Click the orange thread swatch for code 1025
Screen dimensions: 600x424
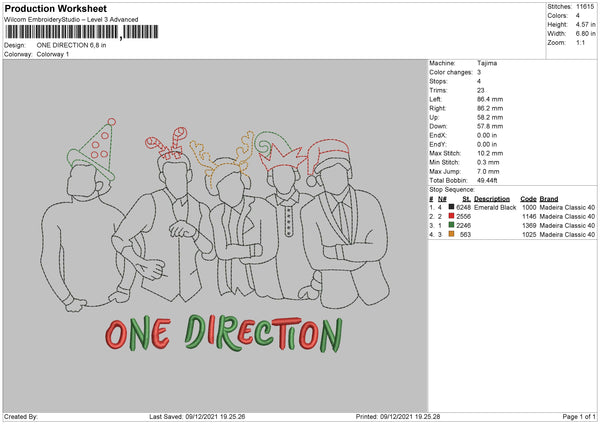click(x=452, y=234)
